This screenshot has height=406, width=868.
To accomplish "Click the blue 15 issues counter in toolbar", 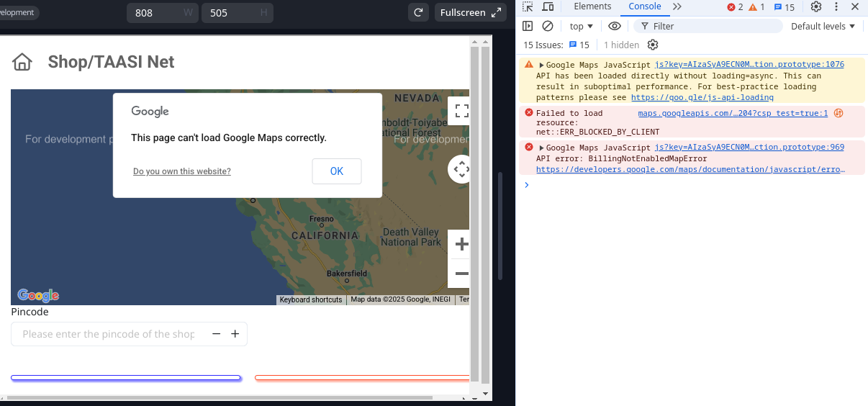I will pyautogui.click(x=785, y=7).
